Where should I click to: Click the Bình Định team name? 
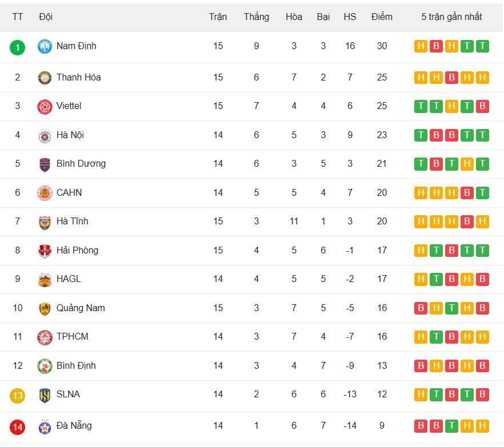tap(76, 366)
